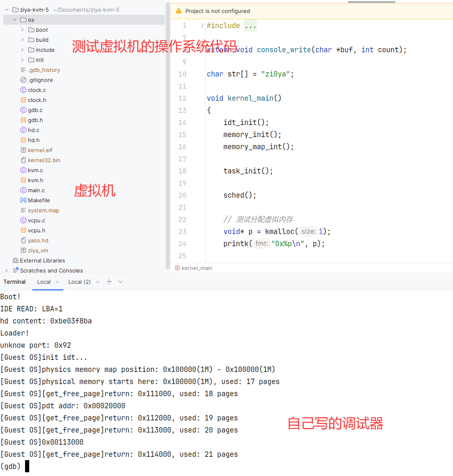Click the gdb.c C file icon
Viewport: 453px width, 476px height.
tap(23, 110)
